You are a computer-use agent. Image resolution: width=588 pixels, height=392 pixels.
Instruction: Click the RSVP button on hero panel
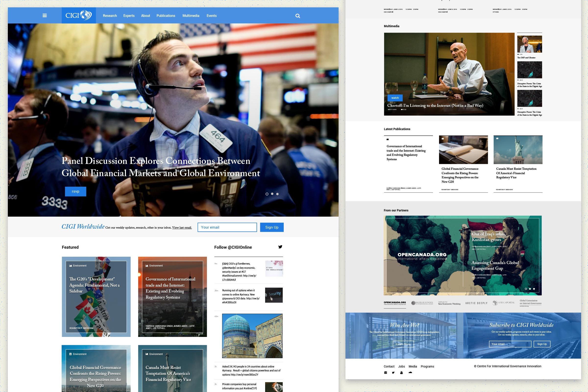pyautogui.click(x=75, y=191)
